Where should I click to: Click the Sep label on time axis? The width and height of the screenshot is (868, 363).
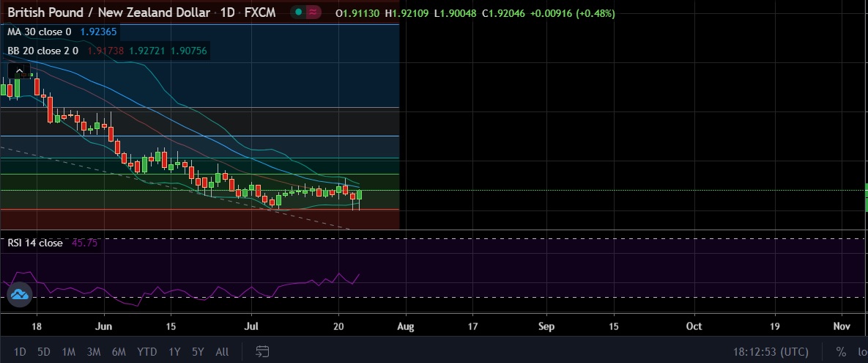click(x=546, y=326)
